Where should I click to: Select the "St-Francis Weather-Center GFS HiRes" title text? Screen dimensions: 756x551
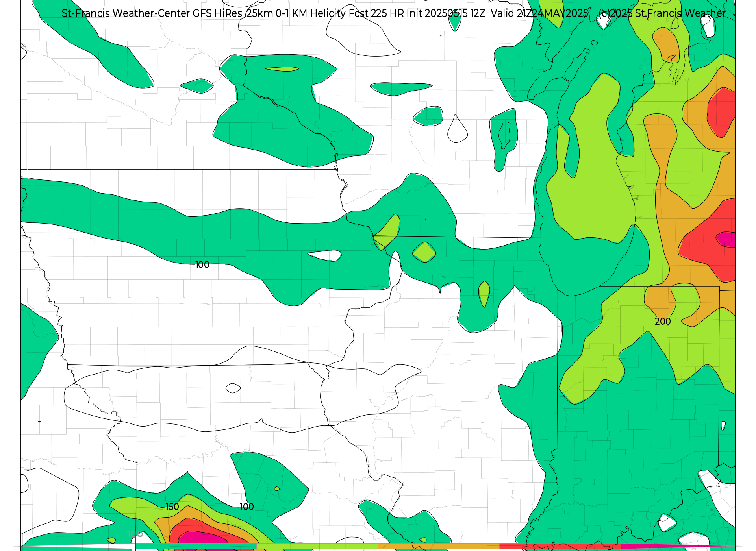152,13
